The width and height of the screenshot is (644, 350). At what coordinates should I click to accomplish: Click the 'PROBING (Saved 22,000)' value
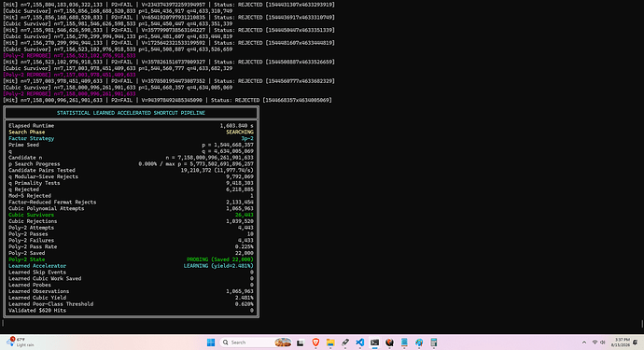pos(220,259)
